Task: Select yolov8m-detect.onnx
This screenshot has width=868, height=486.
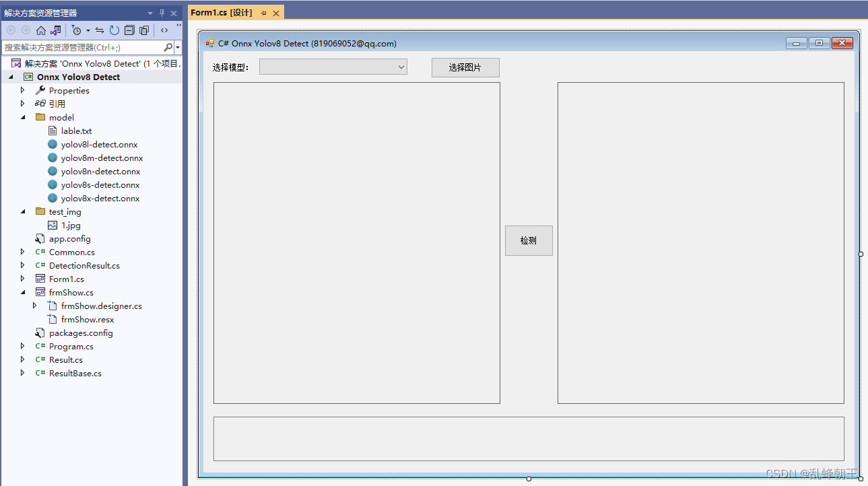Action: (x=102, y=158)
